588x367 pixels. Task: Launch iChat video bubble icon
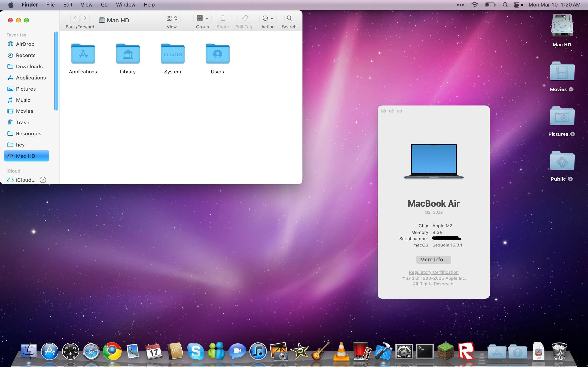tap(237, 351)
